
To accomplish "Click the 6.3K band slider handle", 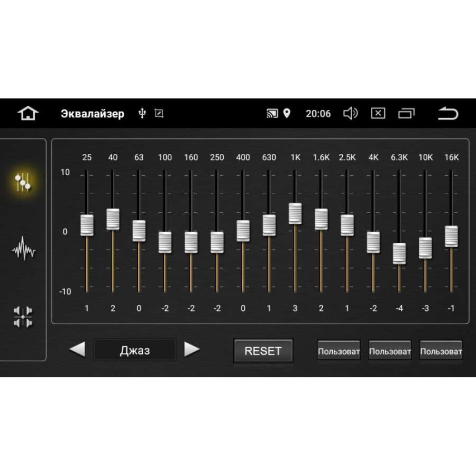I will point(399,254).
